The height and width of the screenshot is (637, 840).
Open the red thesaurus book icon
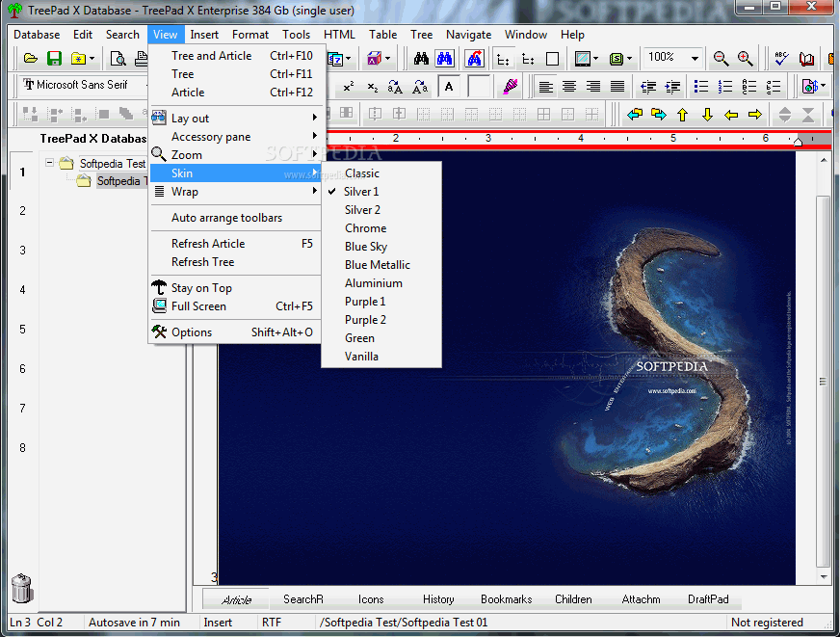(x=806, y=58)
